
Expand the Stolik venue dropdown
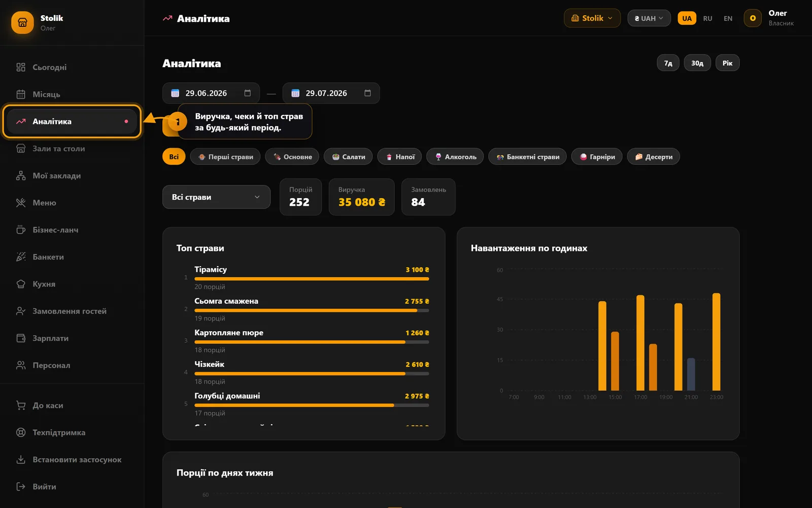click(592, 18)
